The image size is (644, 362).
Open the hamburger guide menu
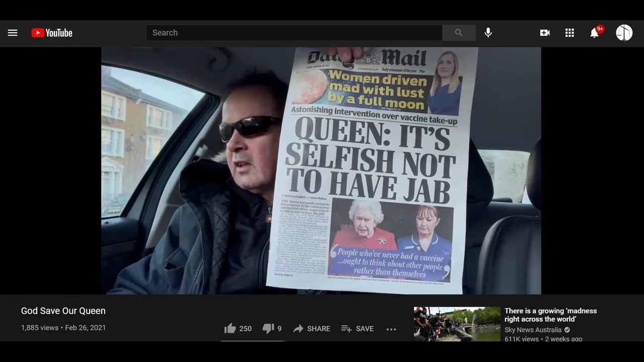(x=13, y=33)
